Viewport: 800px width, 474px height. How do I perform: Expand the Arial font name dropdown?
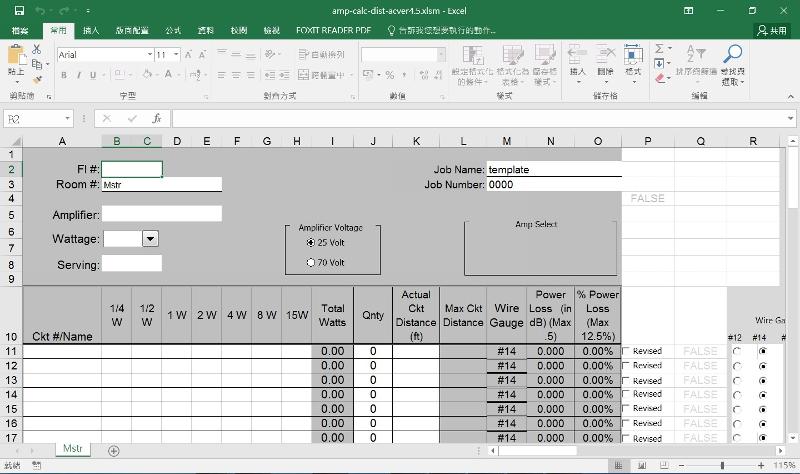[149, 55]
